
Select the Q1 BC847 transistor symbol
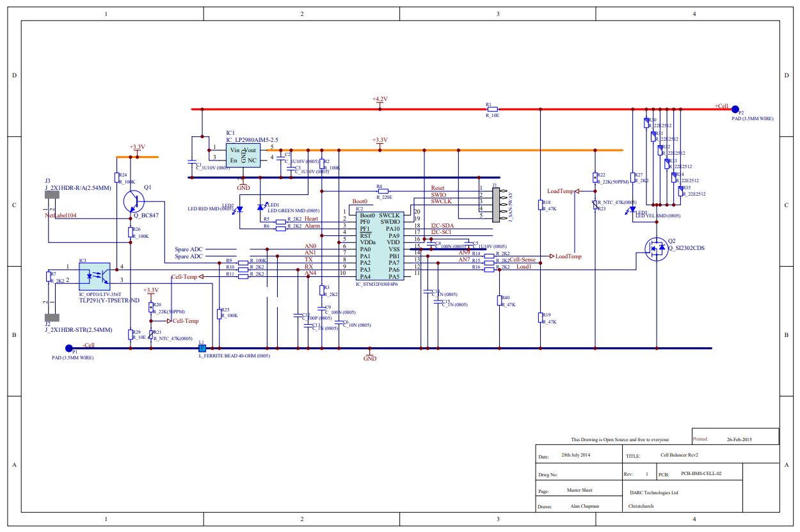point(134,201)
